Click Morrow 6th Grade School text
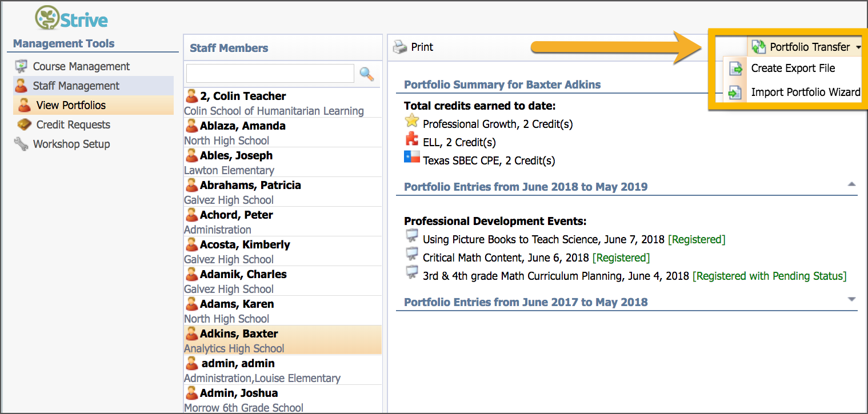This screenshot has height=414, width=868. 244,408
